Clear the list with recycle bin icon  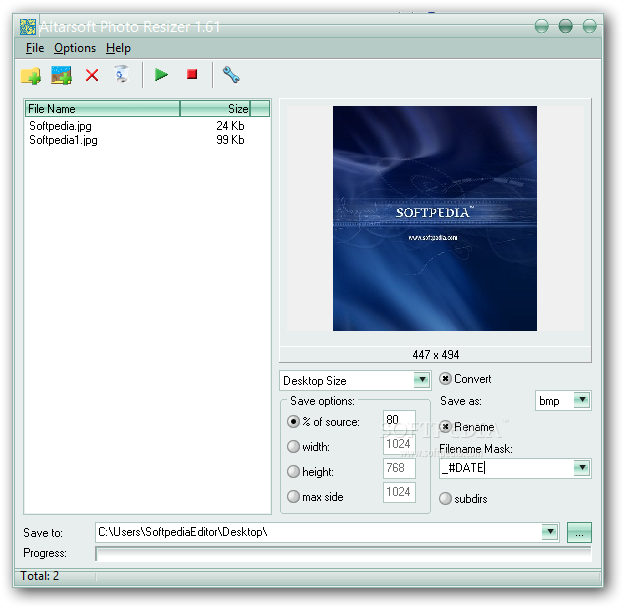coord(122,74)
